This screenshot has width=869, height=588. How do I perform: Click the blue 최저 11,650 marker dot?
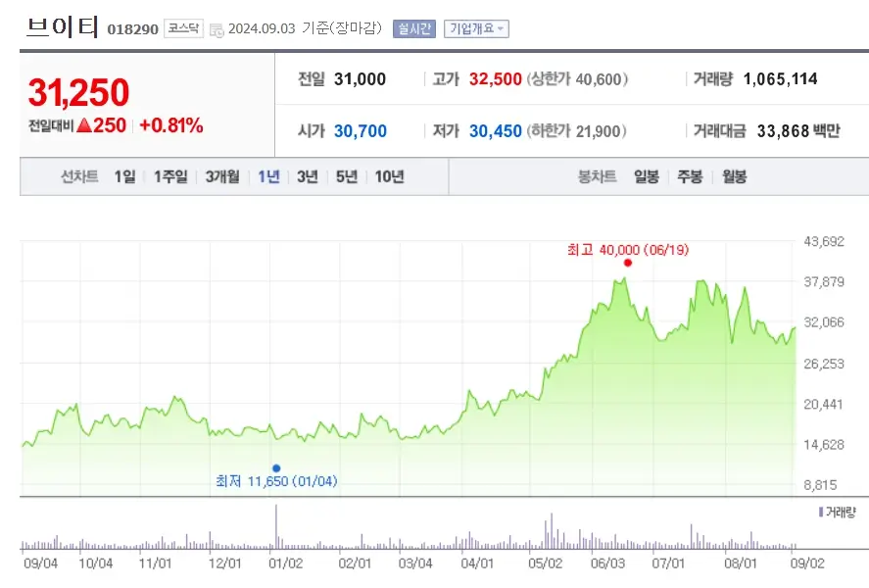point(276,468)
